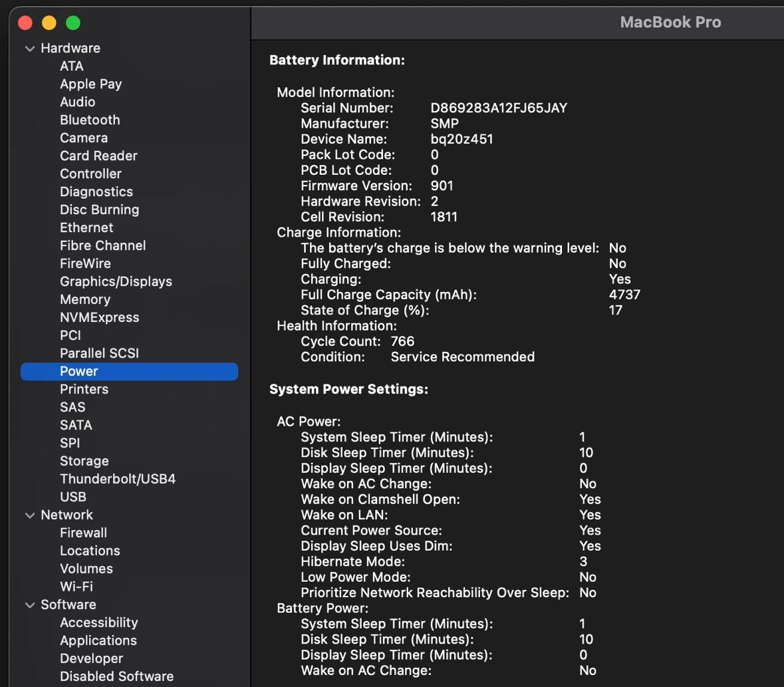Select ATA in the sidebar

(x=72, y=66)
